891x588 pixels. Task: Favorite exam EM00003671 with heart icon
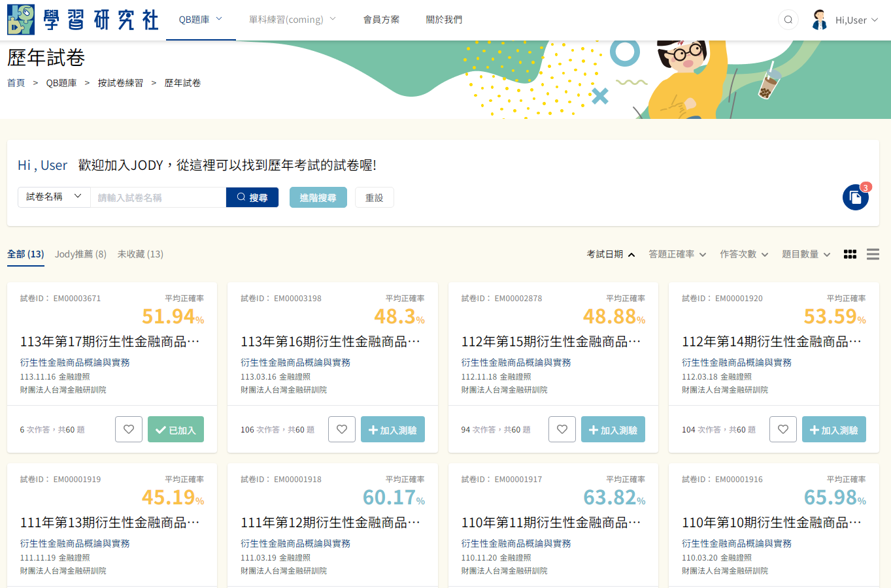129,429
